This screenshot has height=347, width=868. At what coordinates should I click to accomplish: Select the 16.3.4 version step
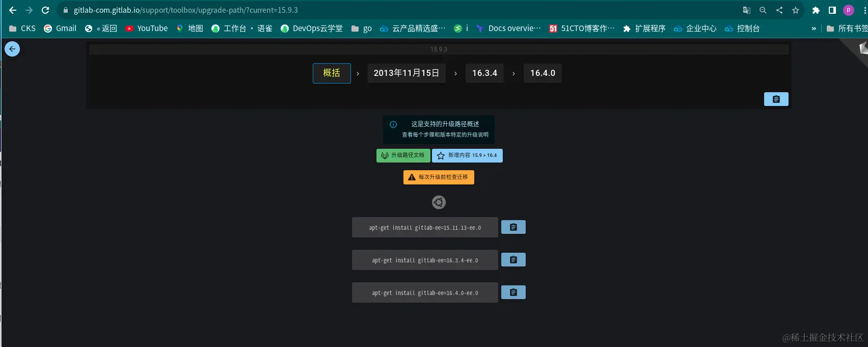pyautogui.click(x=484, y=73)
